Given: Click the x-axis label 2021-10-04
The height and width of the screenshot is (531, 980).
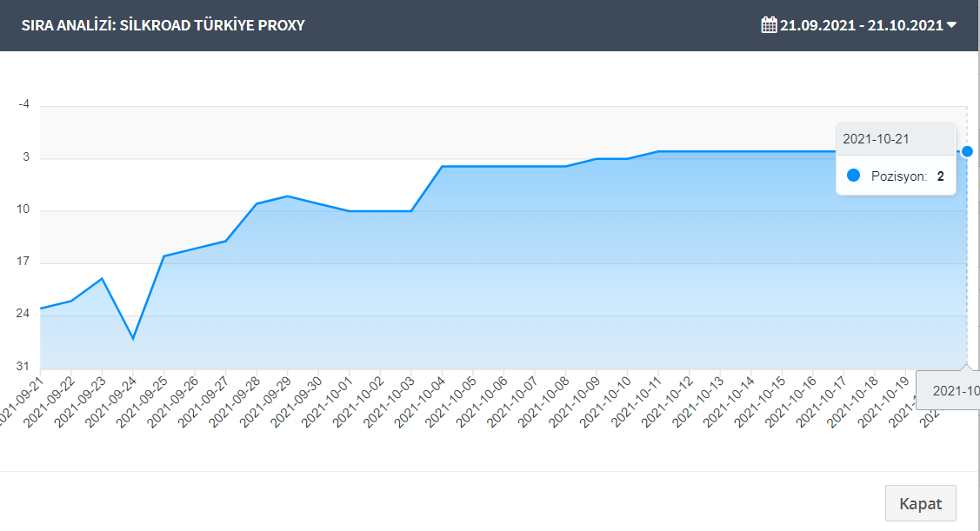Looking at the screenshot, I should pos(419,401).
